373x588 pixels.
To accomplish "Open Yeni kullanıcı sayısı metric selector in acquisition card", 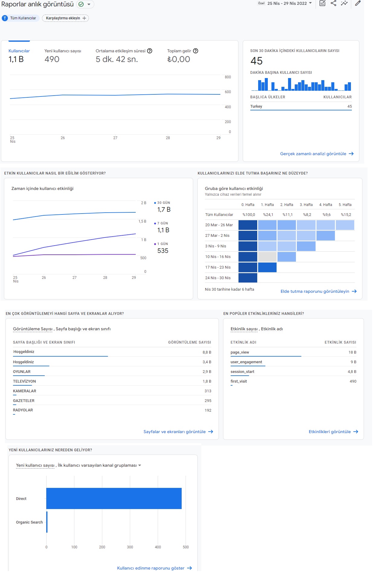I will point(35,465).
